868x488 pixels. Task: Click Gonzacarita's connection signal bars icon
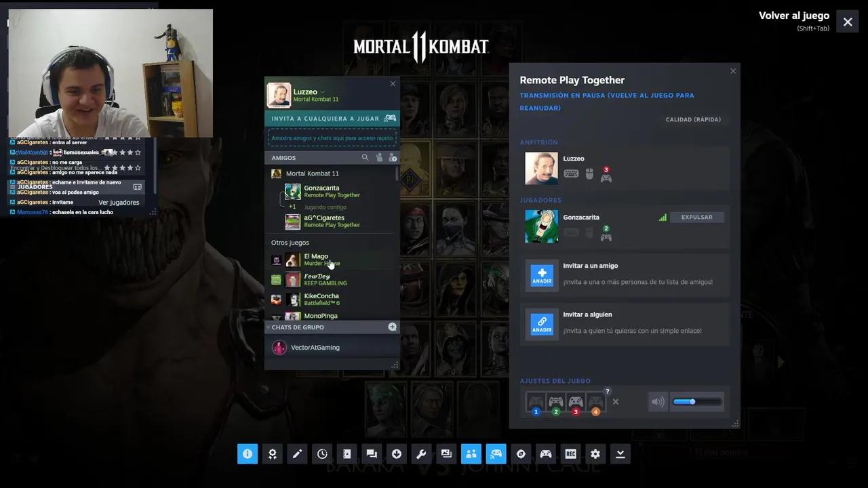coord(663,217)
